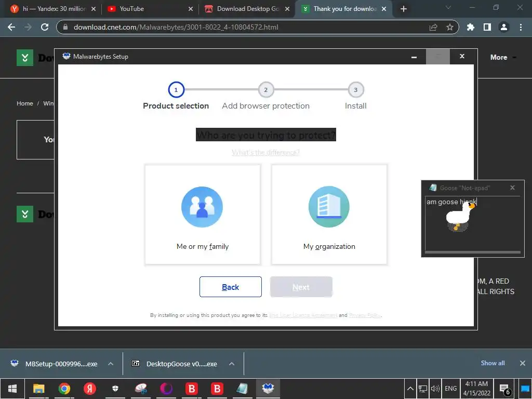
Task: Choose the 'My organization' option card
Action: pos(329,215)
